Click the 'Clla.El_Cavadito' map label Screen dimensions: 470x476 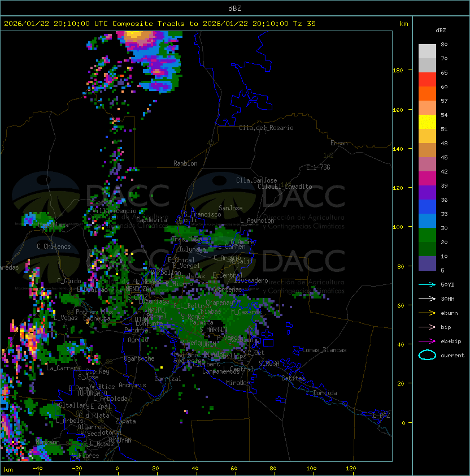285,187
